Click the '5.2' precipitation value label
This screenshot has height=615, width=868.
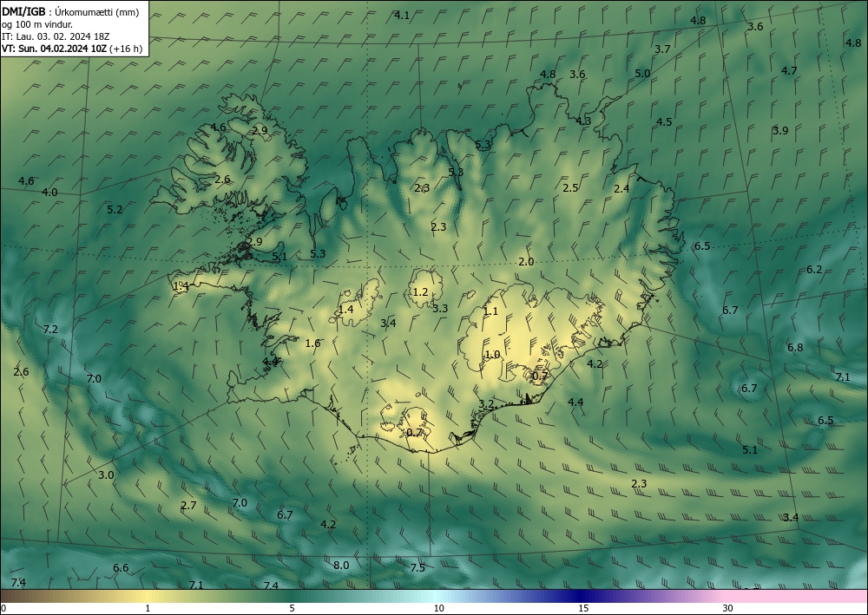coord(115,210)
